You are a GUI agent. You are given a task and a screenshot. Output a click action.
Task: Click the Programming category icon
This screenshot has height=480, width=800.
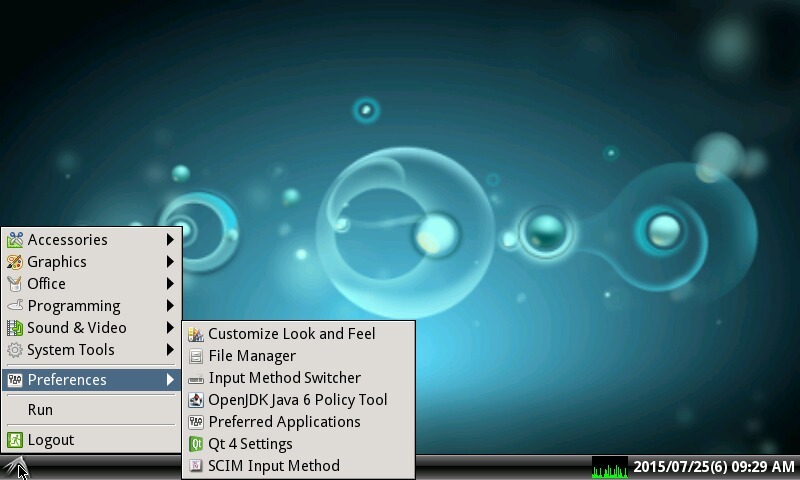click(x=15, y=306)
